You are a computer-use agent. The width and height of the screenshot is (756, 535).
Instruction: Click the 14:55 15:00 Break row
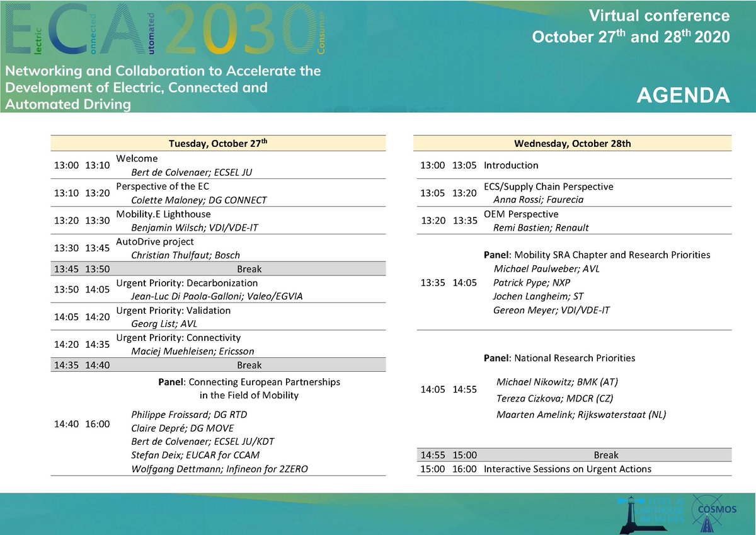(573, 455)
